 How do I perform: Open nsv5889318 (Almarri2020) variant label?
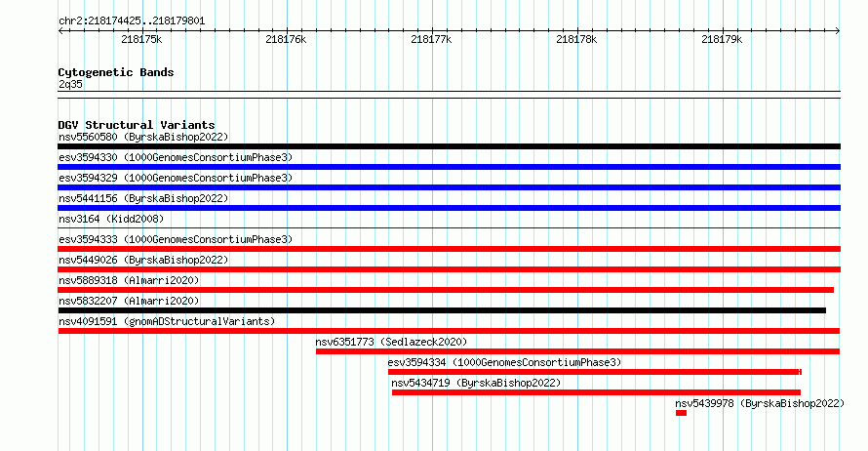[129, 280]
